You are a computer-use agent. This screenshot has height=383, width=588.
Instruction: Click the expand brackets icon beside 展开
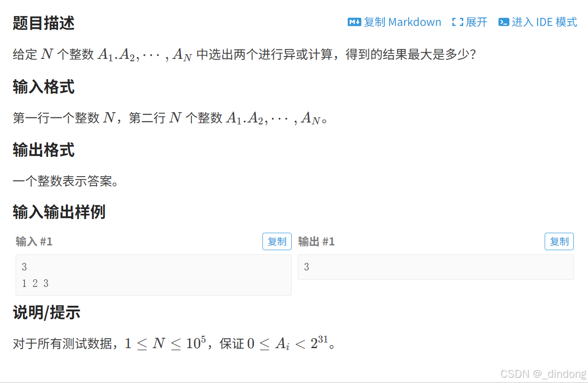[457, 22]
